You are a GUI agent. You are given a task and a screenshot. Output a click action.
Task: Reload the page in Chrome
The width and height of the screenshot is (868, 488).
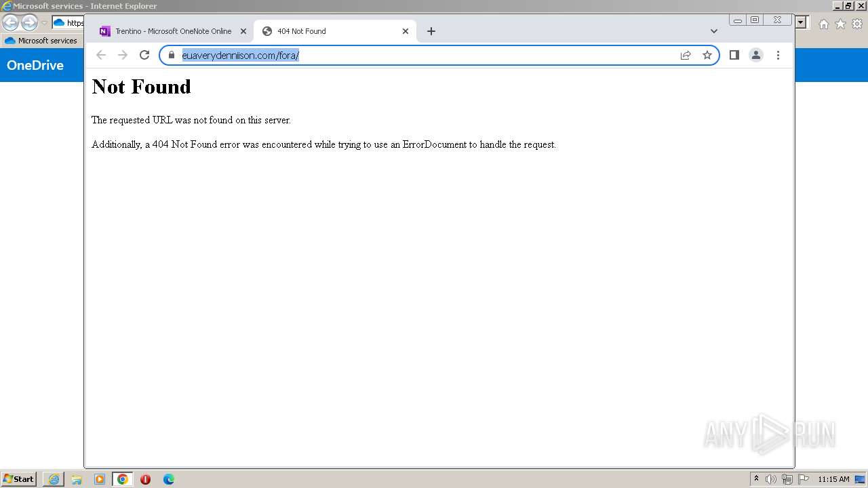tap(144, 55)
